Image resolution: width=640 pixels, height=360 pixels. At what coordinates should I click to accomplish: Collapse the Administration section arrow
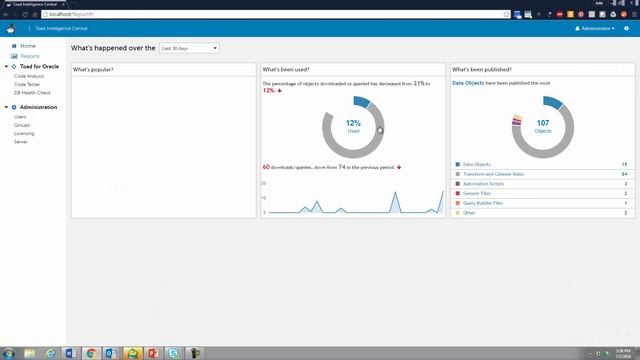tap(6, 107)
